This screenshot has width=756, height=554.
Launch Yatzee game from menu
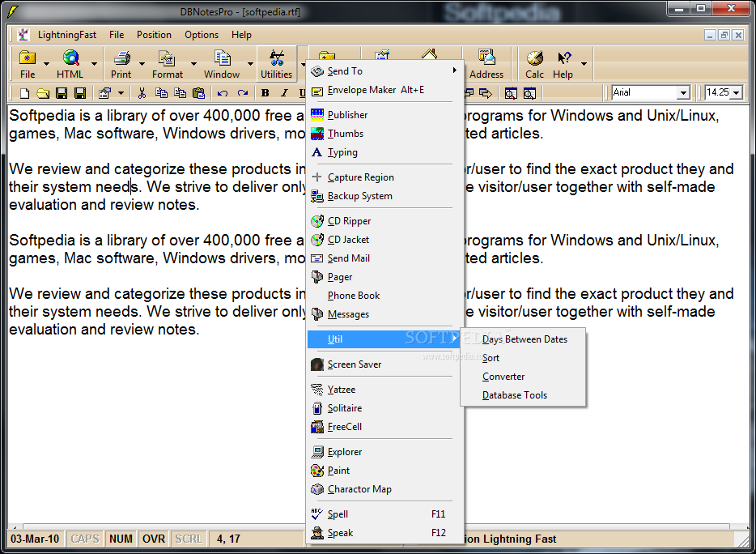click(x=385, y=390)
